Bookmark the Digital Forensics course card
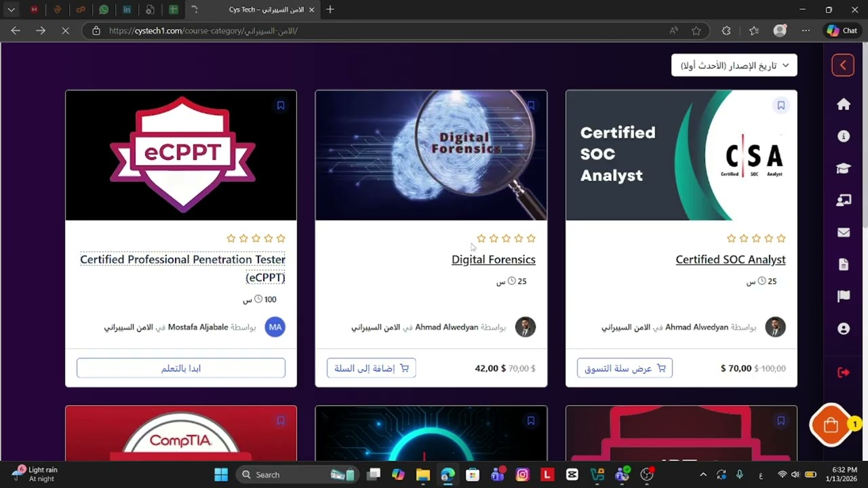868x488 pixels. (x=531, y=106)
